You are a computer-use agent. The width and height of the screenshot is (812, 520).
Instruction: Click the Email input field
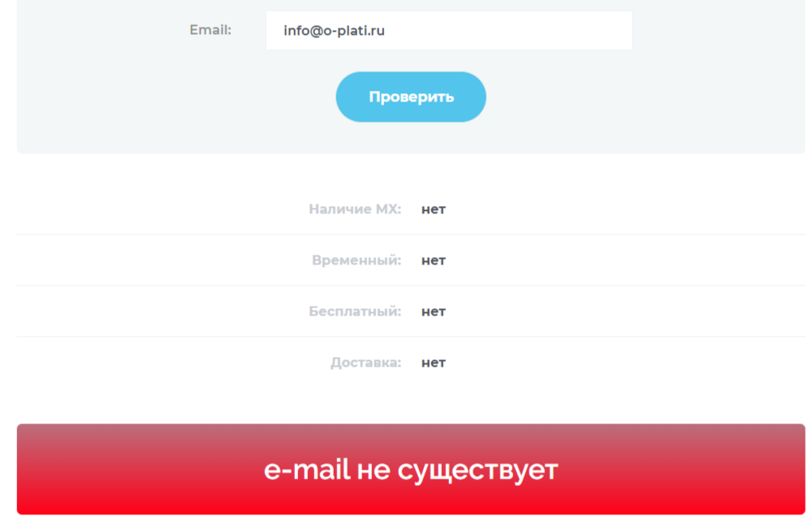pyautogui.click(x=449, y=31)
